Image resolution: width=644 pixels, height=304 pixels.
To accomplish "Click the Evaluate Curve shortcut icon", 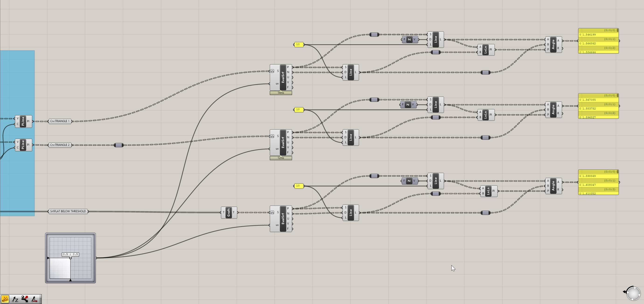I will point(24,299).
